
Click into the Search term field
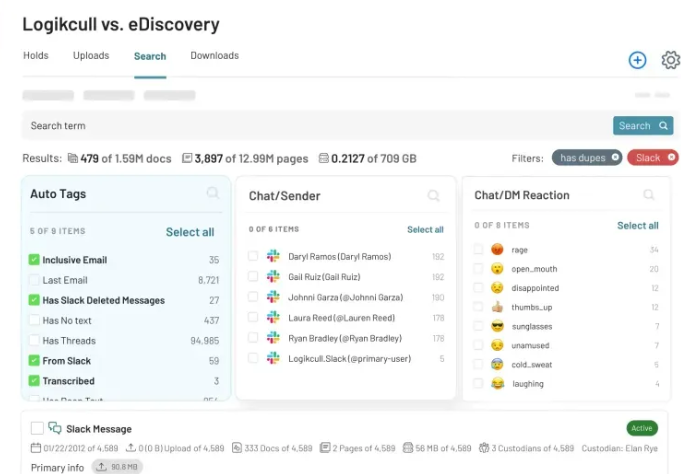317,126
